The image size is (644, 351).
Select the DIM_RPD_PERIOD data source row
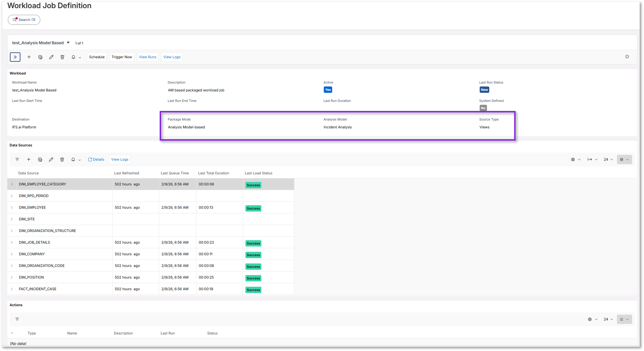[151, 196]
